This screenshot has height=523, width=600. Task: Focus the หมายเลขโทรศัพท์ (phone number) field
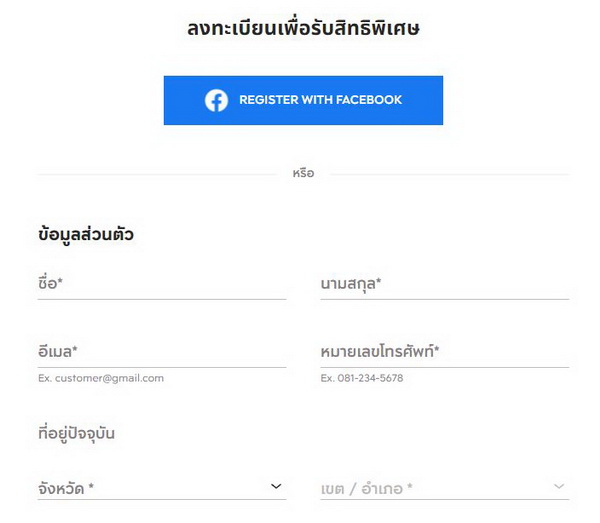tap(444, 352)
